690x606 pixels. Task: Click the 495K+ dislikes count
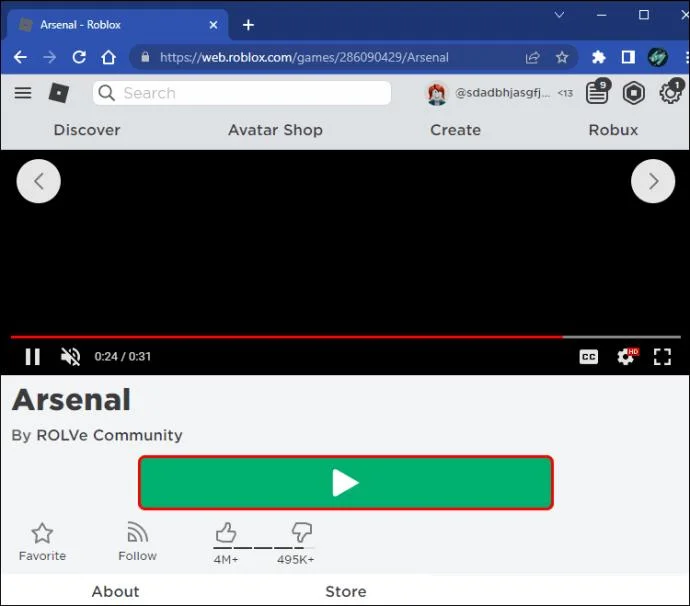click(x=295, y=559)
